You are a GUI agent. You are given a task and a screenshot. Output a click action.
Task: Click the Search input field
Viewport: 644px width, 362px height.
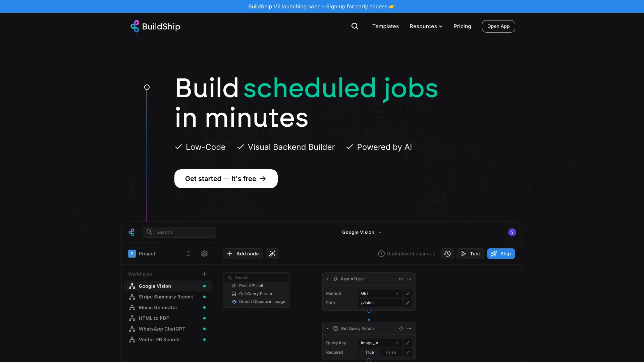pos(179,232)
